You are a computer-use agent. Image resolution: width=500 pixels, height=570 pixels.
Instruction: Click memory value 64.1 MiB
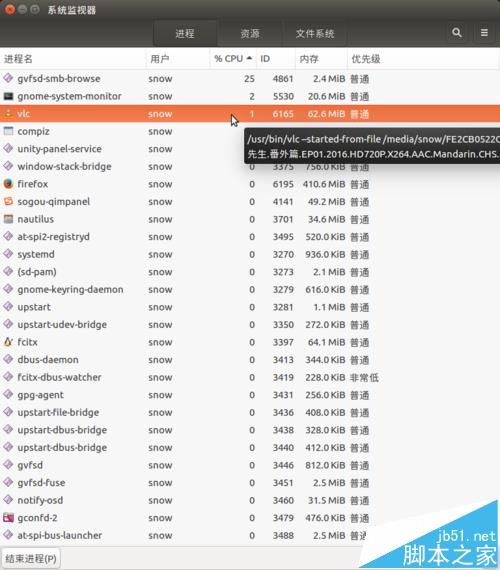pyautogui.click(x=326, y=342)
